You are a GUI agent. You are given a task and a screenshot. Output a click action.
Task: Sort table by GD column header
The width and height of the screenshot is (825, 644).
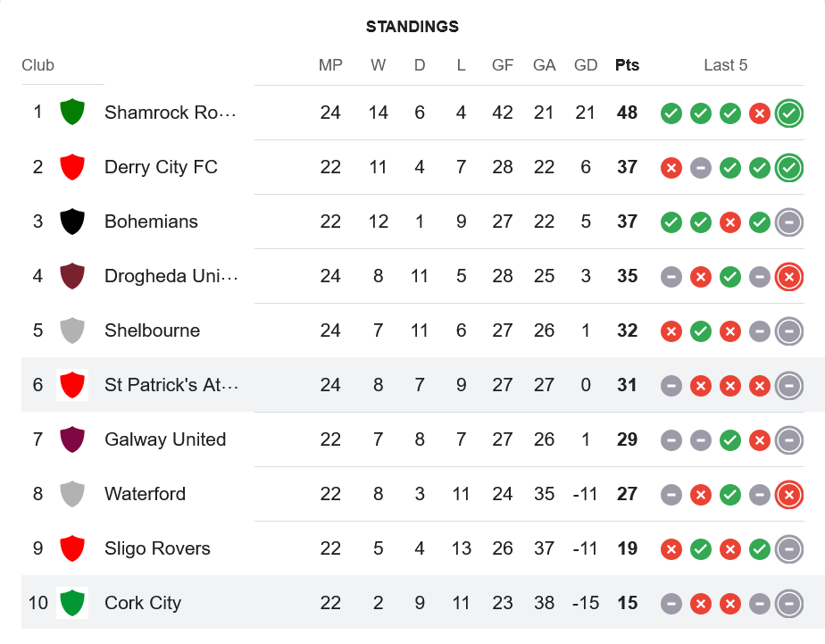click(586, 65)
